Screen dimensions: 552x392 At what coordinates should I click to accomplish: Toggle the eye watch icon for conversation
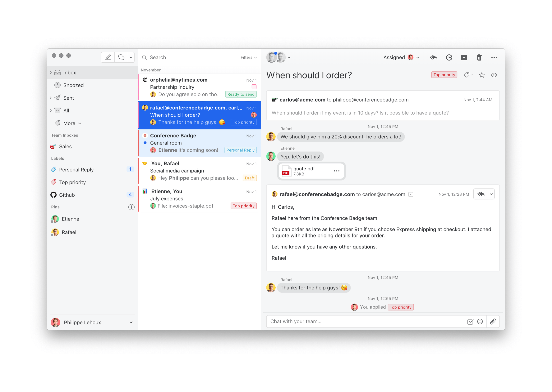point(494,75)
